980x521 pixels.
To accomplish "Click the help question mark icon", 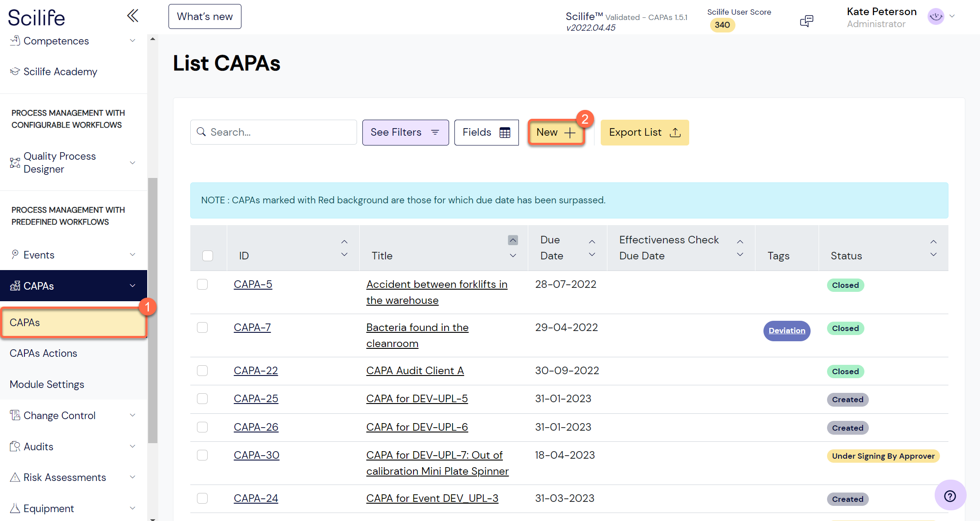I will pyautogui.click(x=950, y=495).
